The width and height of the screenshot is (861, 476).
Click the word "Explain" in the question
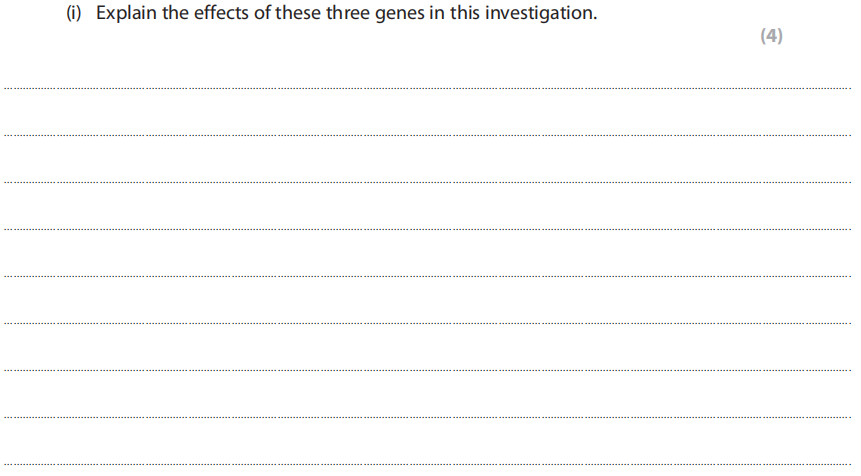click(x=122, y=16)
